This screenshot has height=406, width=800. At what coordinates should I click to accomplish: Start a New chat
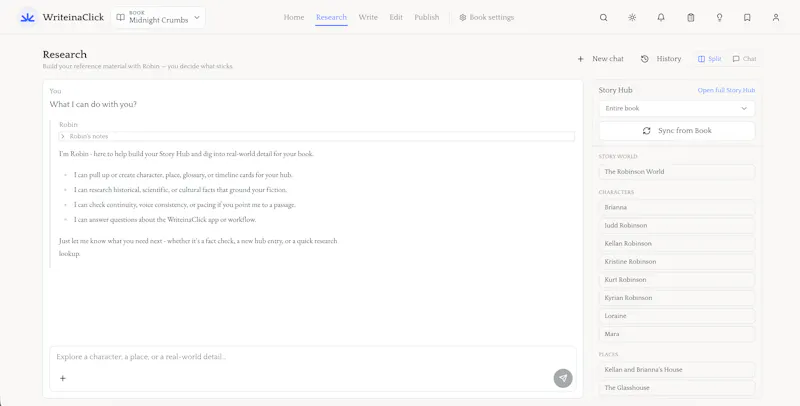[x=601, y=59]
